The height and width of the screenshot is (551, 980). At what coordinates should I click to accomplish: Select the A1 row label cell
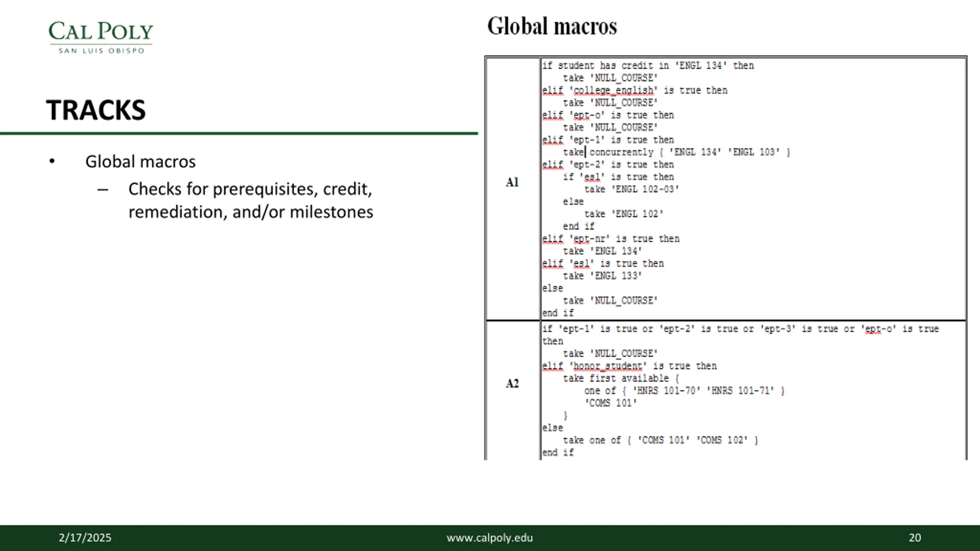[512, 188]
